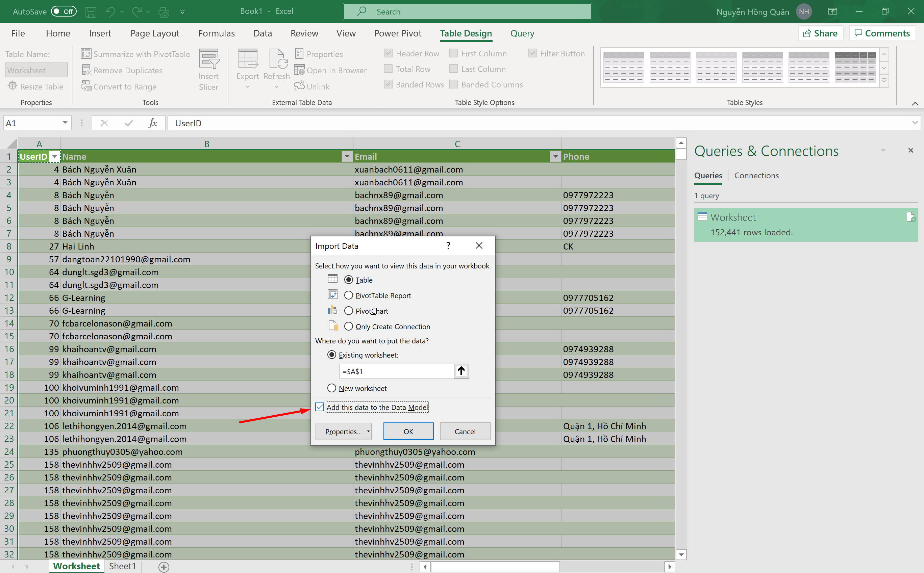Select the PivotTable Report radio option
924x573 pixels.
tap(348, 295)
